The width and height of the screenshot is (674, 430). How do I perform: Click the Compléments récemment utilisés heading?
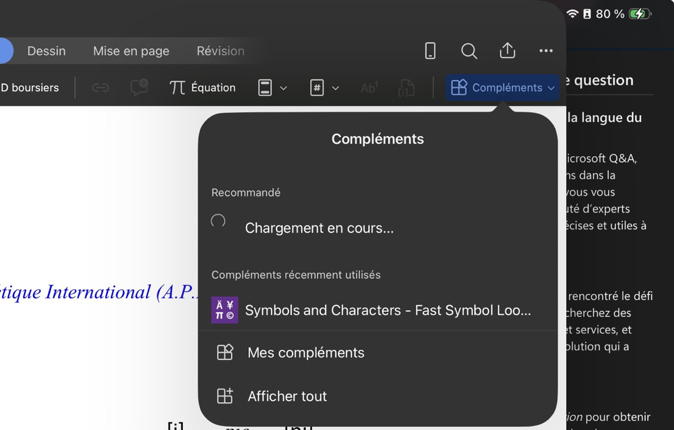[296, 275]
